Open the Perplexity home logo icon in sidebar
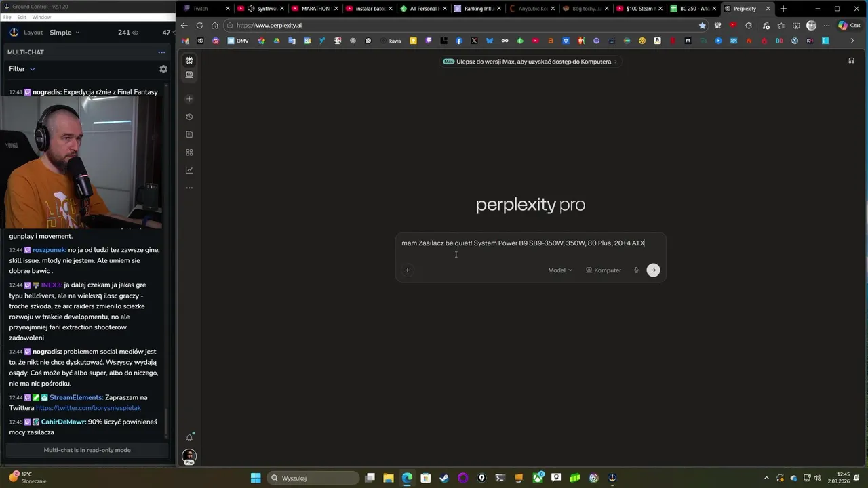Image resolution: width=868 pixels, height=488 pixels. click(x=189, y=60)
